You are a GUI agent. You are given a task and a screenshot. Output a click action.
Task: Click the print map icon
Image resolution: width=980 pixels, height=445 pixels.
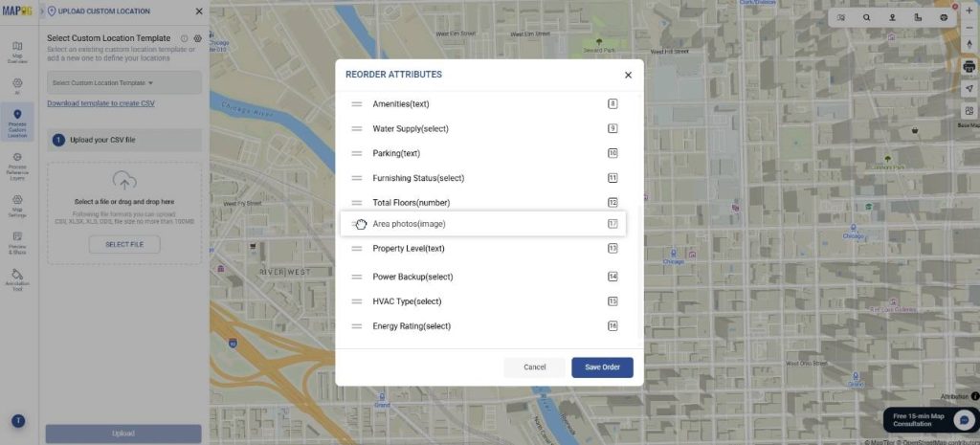[969, 66]
